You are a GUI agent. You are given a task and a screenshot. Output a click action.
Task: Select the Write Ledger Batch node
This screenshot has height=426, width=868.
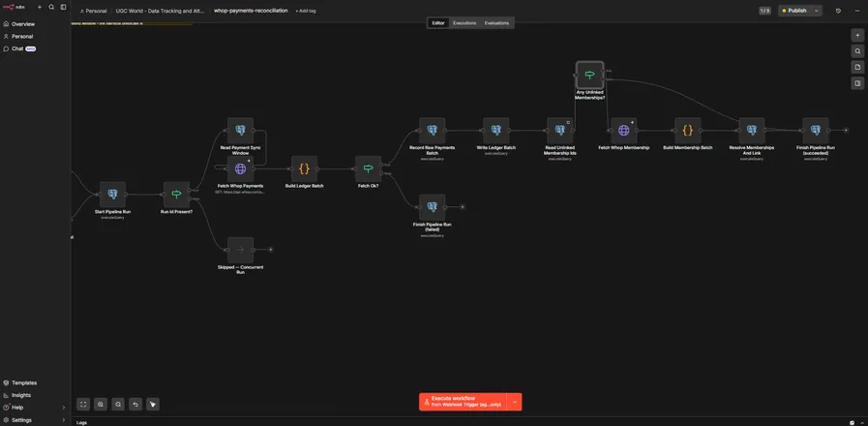point(496,131)
